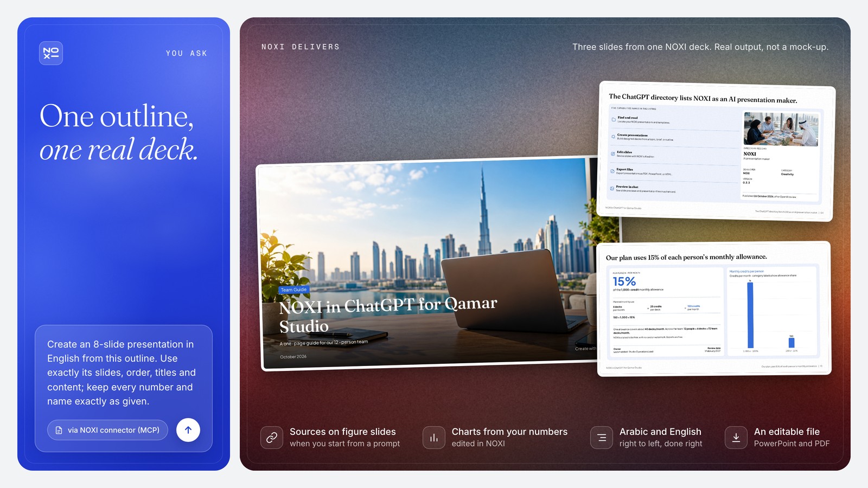The width and height of the screenshot is (868, 488).
Task: Click into the prompt text starting Create an 8-slide
Action: (122, 373)
